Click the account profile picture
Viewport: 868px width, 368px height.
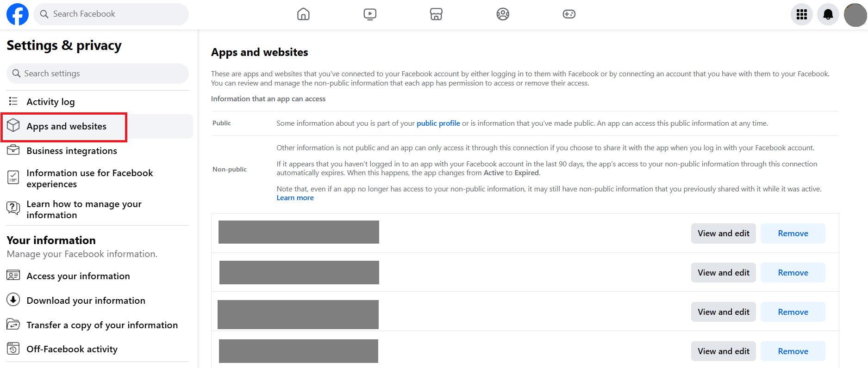tap(855, 15)
